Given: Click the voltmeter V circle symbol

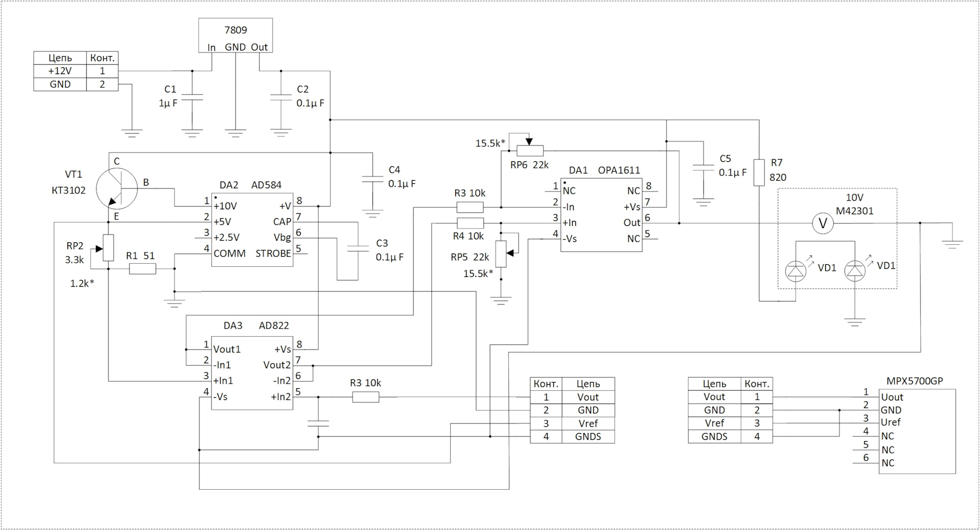Looking at the screenshot, I should [x=823, y=223].
